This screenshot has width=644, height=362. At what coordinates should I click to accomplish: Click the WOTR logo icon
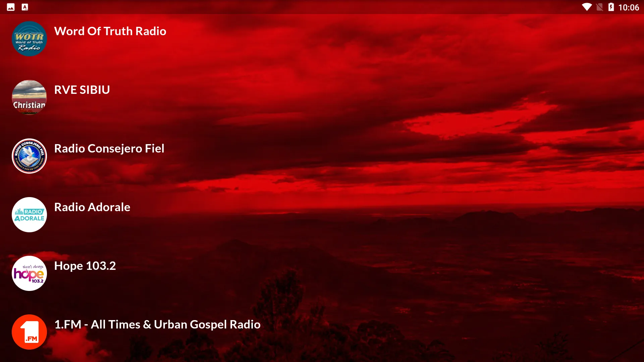(29, 39)
